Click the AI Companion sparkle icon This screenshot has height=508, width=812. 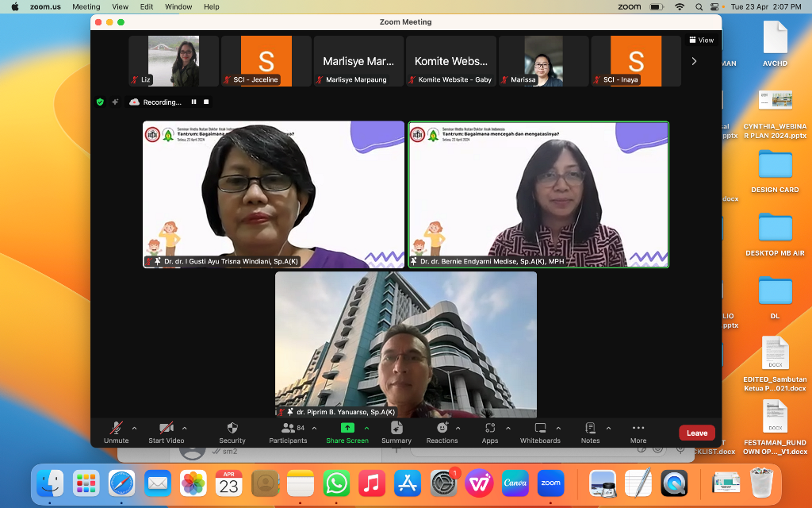click(115, 102)
